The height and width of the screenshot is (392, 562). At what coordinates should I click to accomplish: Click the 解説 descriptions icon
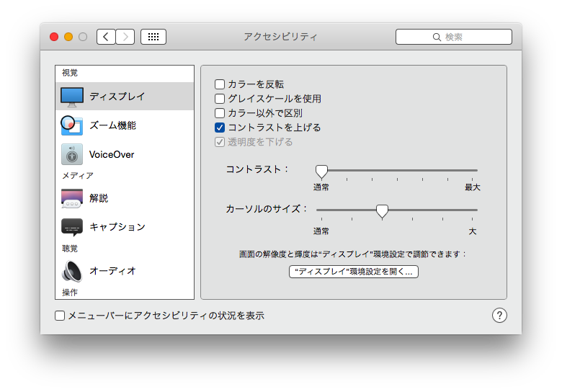point(72,198)
